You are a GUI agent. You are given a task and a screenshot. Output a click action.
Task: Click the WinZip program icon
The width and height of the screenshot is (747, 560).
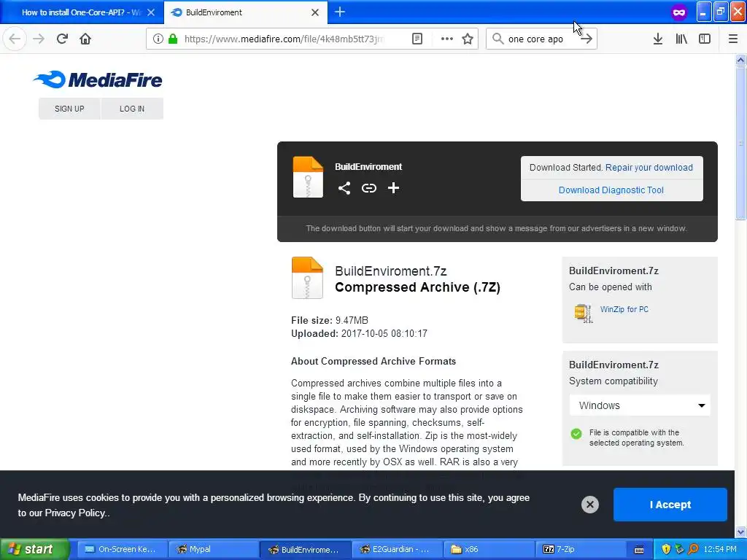click(583, 314)
